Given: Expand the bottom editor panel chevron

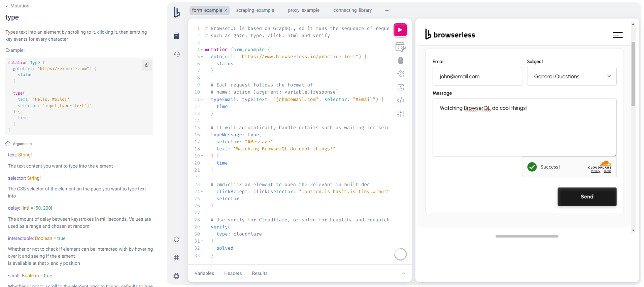Looking at the screenshot, I should pos(403,274).
